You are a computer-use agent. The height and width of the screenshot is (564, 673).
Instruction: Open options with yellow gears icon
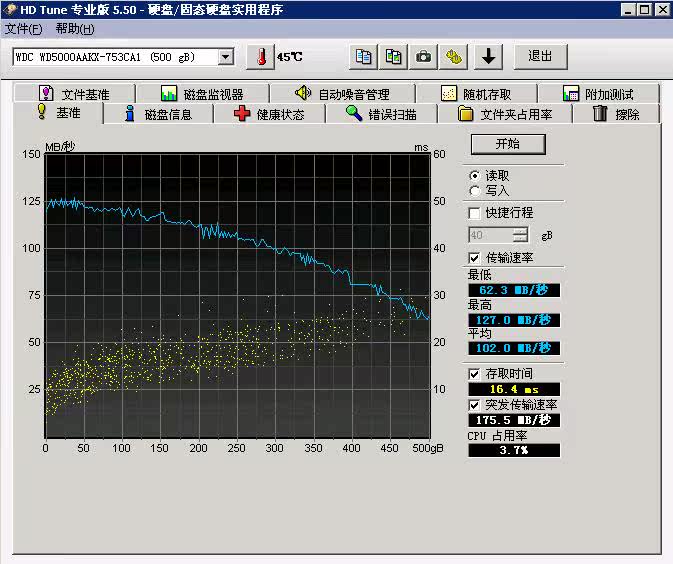click(x=454, y=57)
